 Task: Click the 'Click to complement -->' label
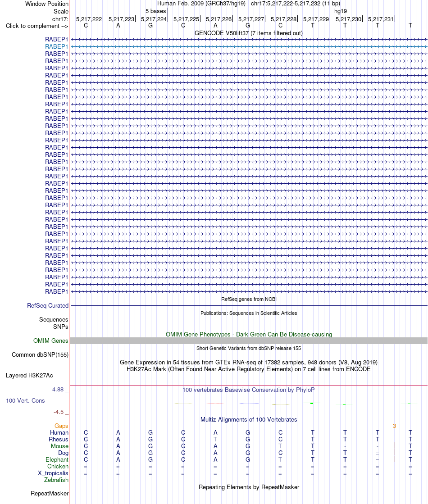coord(37,26)
